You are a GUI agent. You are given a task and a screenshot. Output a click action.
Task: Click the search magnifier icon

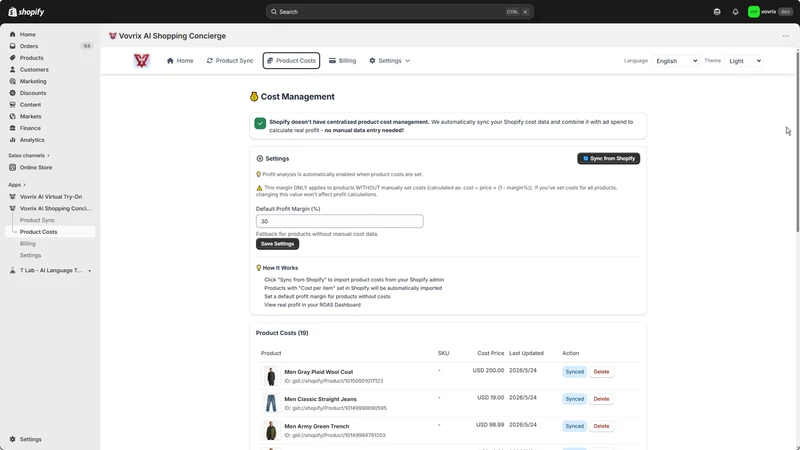pos(274,12)
